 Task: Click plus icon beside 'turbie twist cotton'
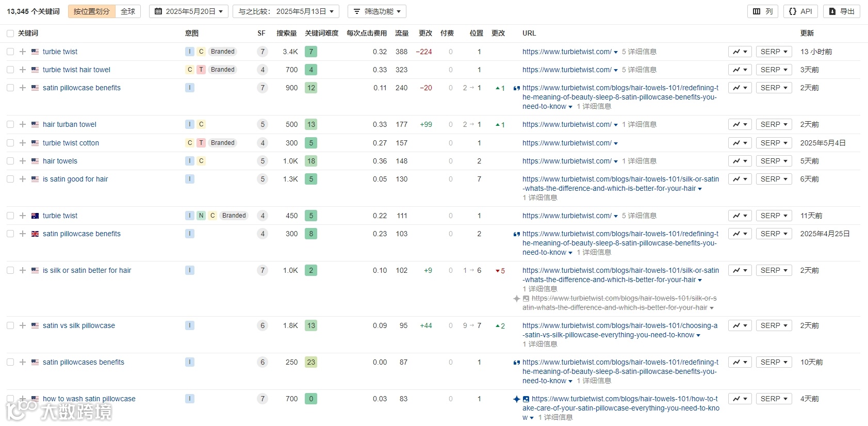[23, 143]
